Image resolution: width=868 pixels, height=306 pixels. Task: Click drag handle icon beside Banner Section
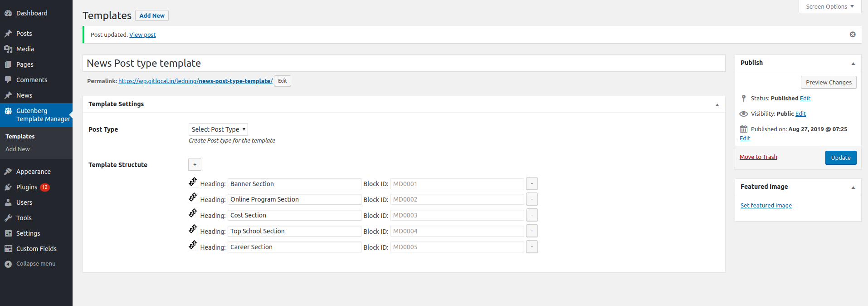tap(193, 182)
